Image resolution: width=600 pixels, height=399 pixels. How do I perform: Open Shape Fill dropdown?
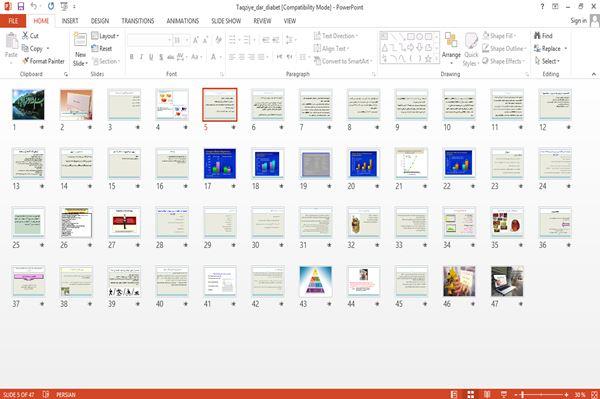499,36
